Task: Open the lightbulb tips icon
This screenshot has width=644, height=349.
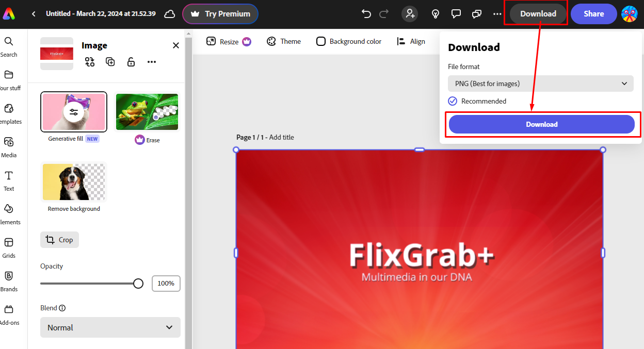Action: pyautogui.click(x=436, y=14)
